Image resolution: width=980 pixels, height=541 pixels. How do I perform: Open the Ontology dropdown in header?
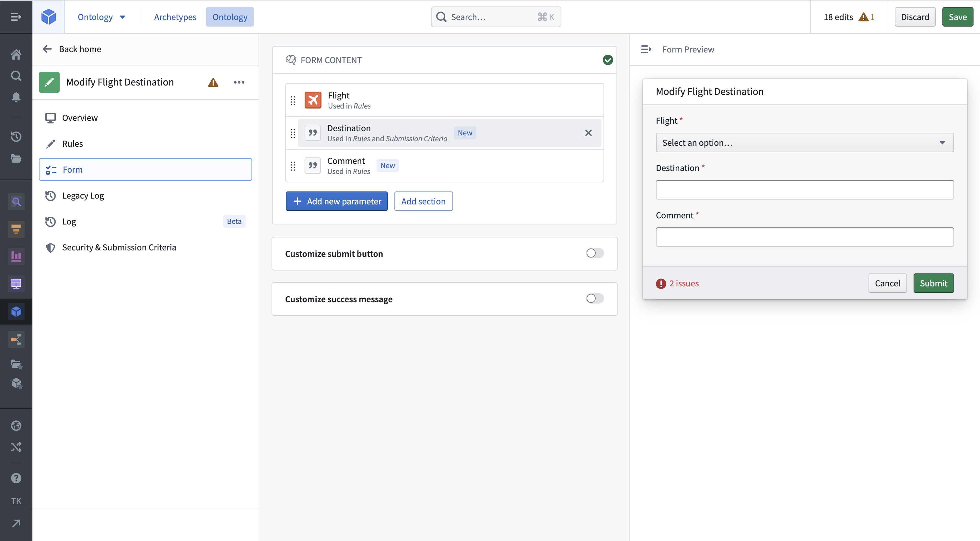click(101, 17)
